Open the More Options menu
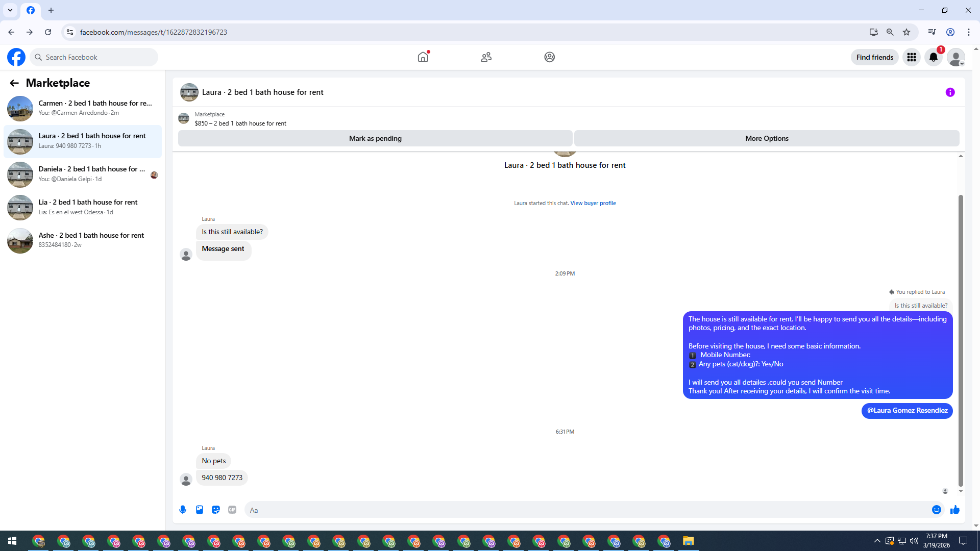The width and height of the screenshot is (980, 551). [x=766, y=138]
